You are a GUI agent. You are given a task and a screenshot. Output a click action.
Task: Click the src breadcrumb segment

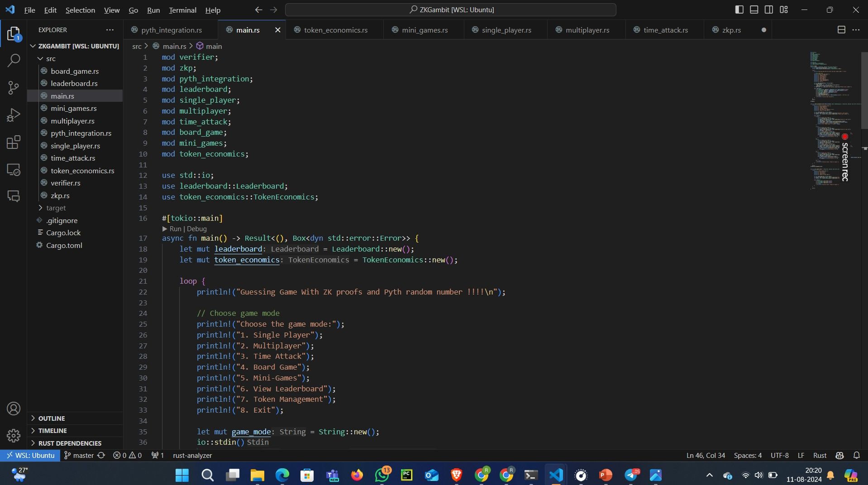tap(137, 46)
